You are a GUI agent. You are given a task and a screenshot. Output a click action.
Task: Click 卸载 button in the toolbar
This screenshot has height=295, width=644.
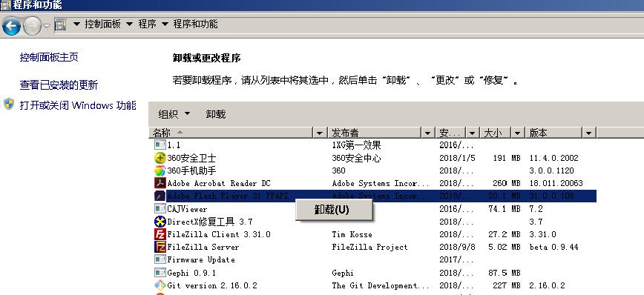[216, 114]
